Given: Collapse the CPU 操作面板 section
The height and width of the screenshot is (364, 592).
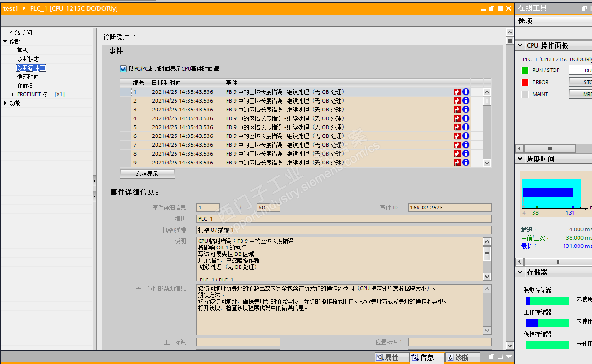Looking at the screenshot, I should (520, 45).
